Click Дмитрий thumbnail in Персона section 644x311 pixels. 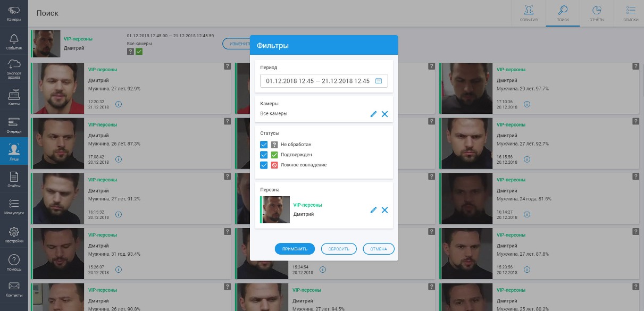click(x=276, y=210)
